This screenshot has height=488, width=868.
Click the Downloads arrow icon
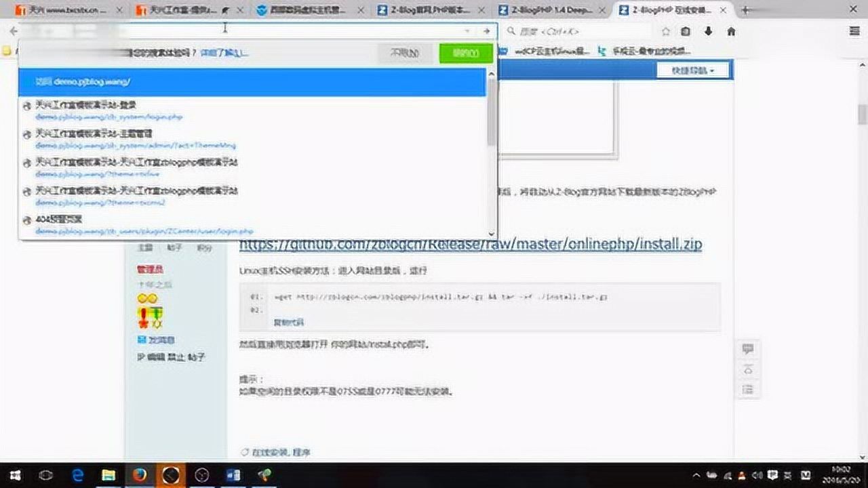click(708, 30)
